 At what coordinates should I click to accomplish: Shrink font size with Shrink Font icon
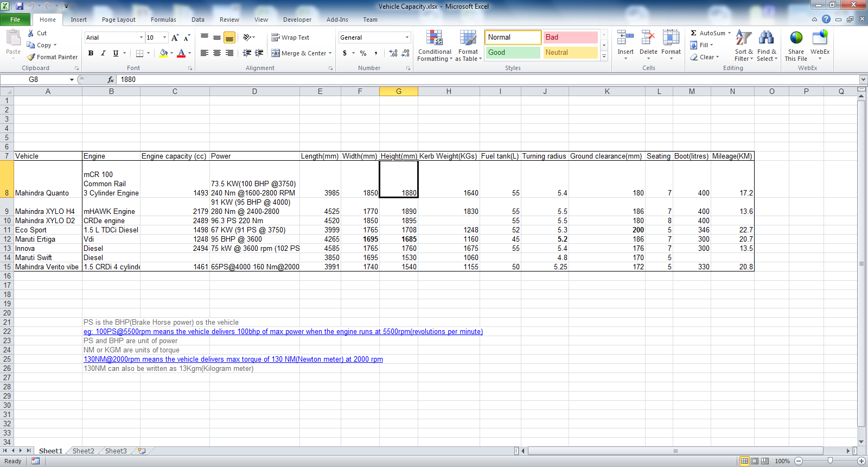tap(187, 37)
